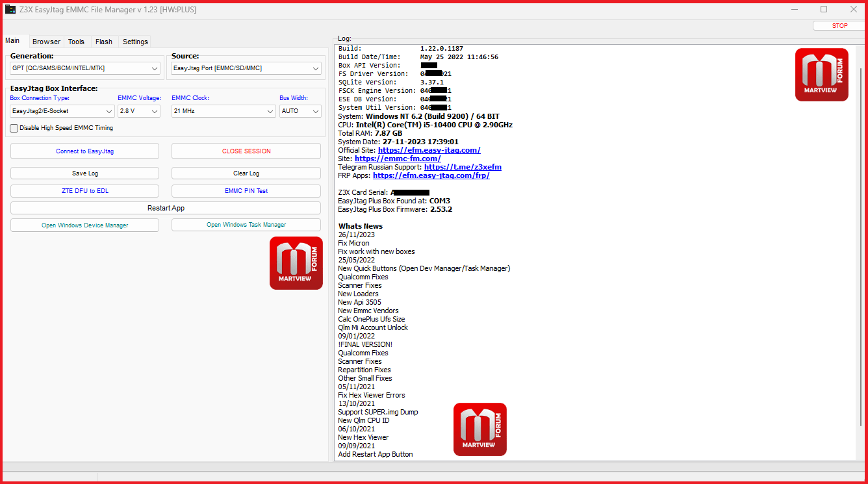Image resolution: width=868 pixels, height=484 pixels.
Task: Select 'Calc OnePlus Ufs Size' log entry
Action: pyautogui.click(x=372, y=319)
